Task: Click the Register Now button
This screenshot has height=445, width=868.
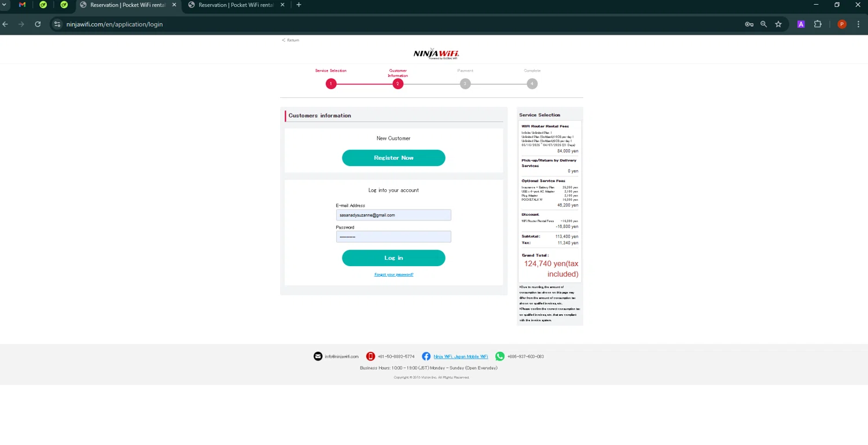Action: (x=393, y=158)
